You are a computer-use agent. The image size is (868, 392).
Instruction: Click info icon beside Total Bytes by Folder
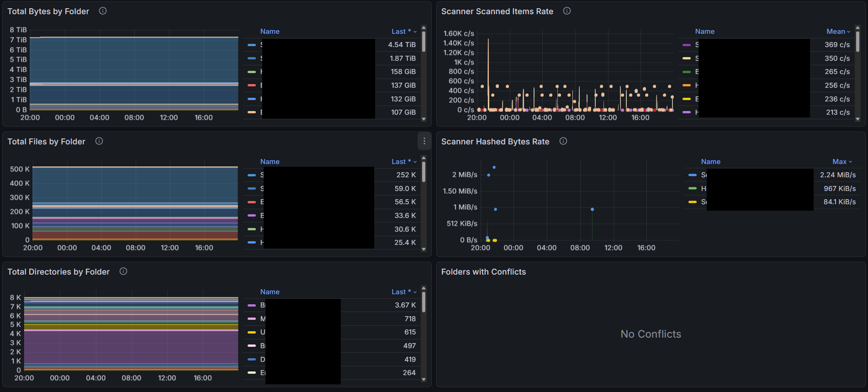point(103,11)
